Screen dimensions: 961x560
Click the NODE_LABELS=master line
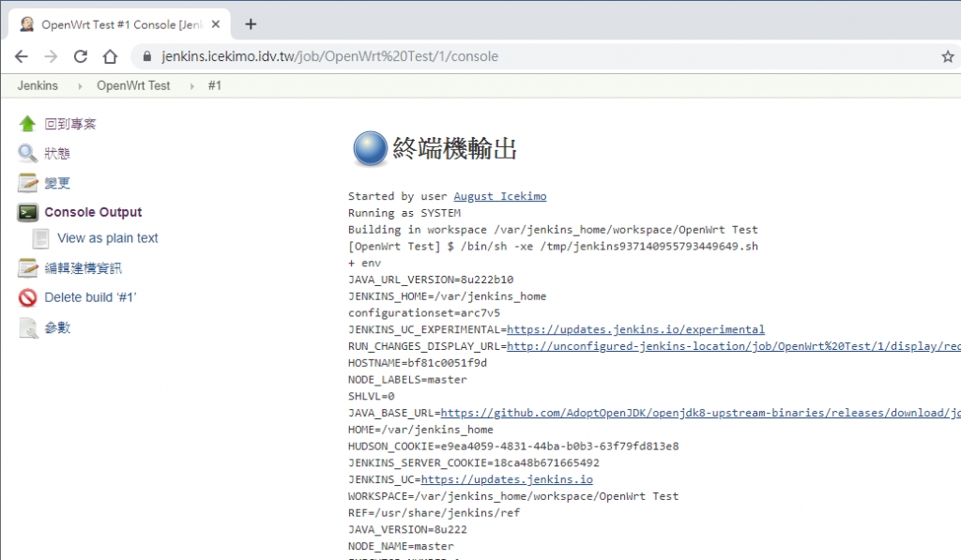tap(407, 380)
